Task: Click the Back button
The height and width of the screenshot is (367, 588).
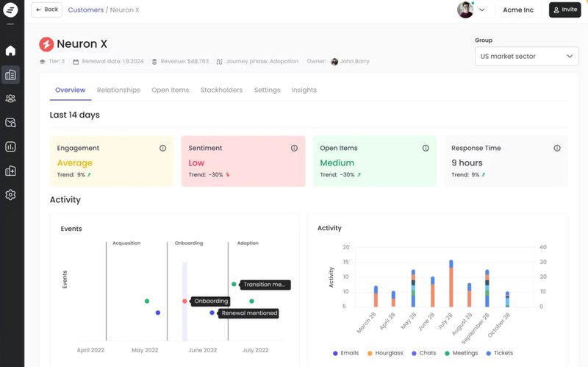Action: point(46,10)
